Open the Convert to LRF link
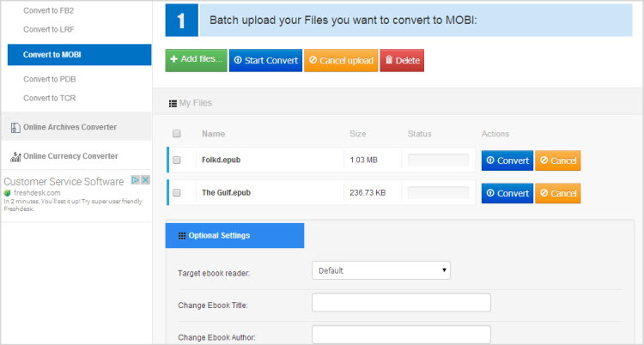Screen dimensions: 644x345 click(x=48, y=29)
